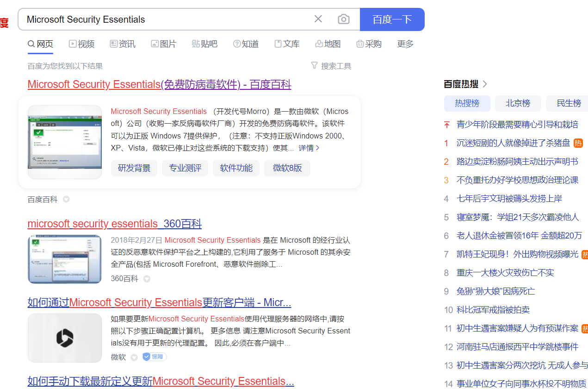Open 兔狲"狲大娘"因病死亡 topic
The image size is (588, 389).
pos(496,291)
